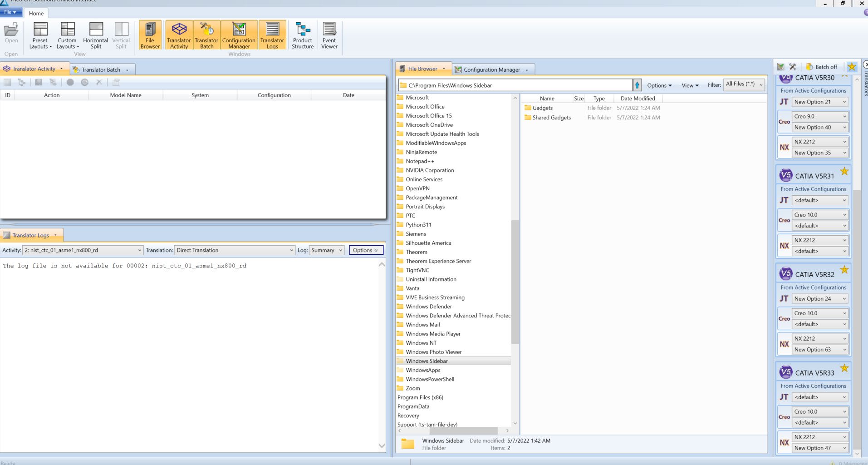Viewport: 868px width, 465px height.
Task: Click the delete X icon in activity toolbar
Action: (99, 82)
